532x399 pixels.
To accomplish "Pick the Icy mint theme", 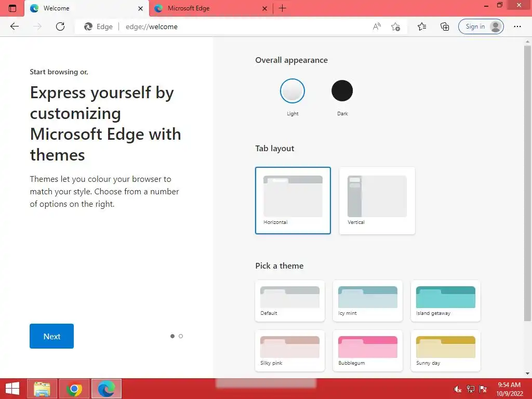I will coord(368,301).
